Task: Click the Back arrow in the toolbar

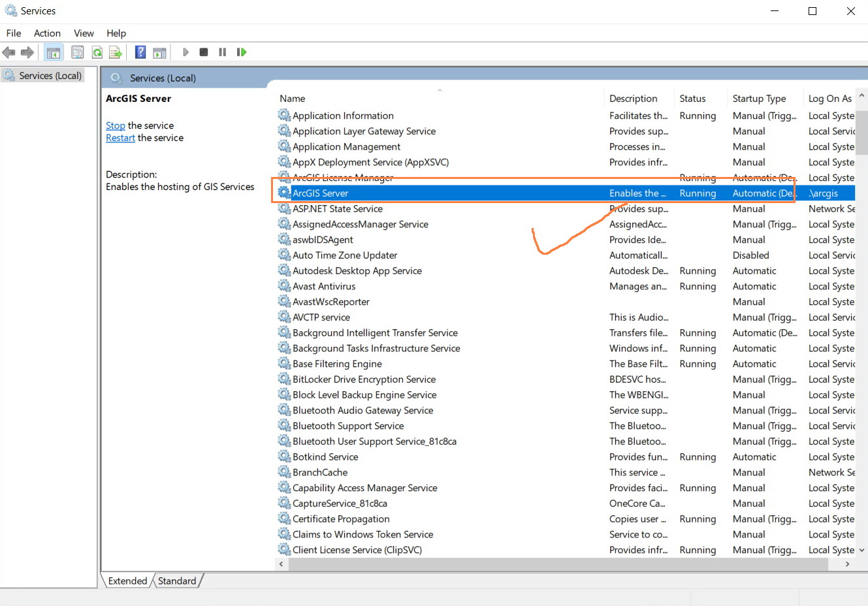Action: tap(8, 52)
